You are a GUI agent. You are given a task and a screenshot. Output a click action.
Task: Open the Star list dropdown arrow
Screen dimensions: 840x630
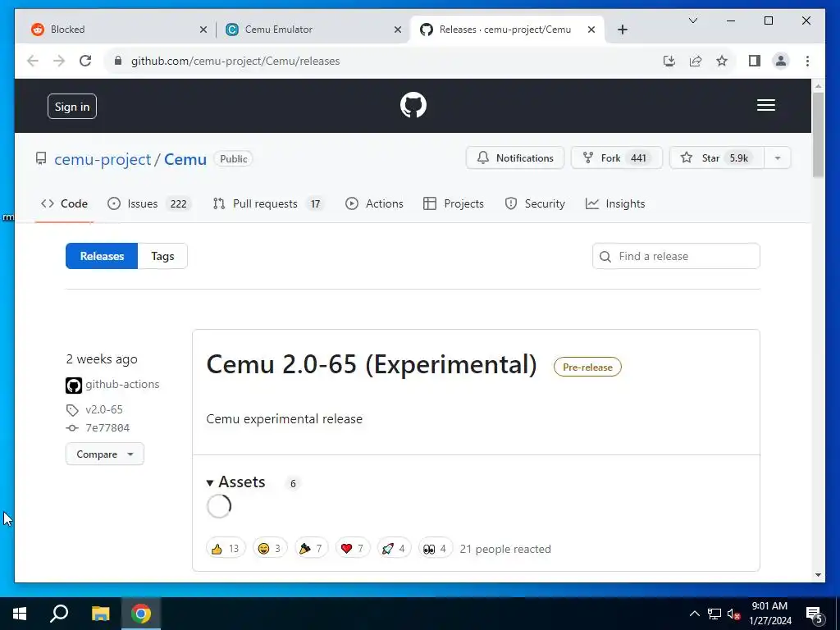point(778,158)
